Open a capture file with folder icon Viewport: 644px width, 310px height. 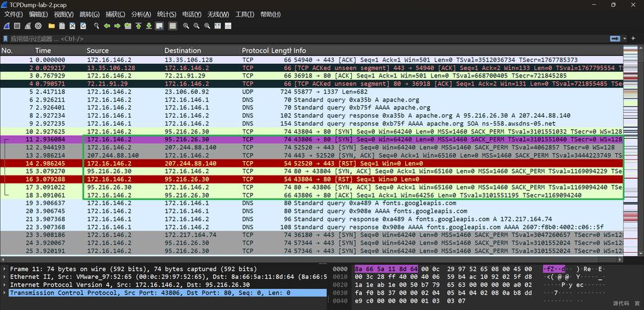(52, 26)
